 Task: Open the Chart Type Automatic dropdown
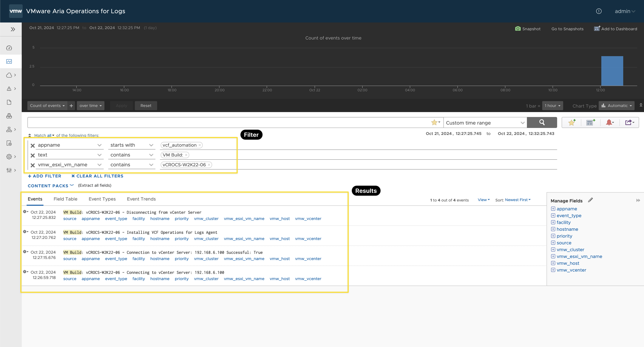pyautogui.click(x=616, y=106)
